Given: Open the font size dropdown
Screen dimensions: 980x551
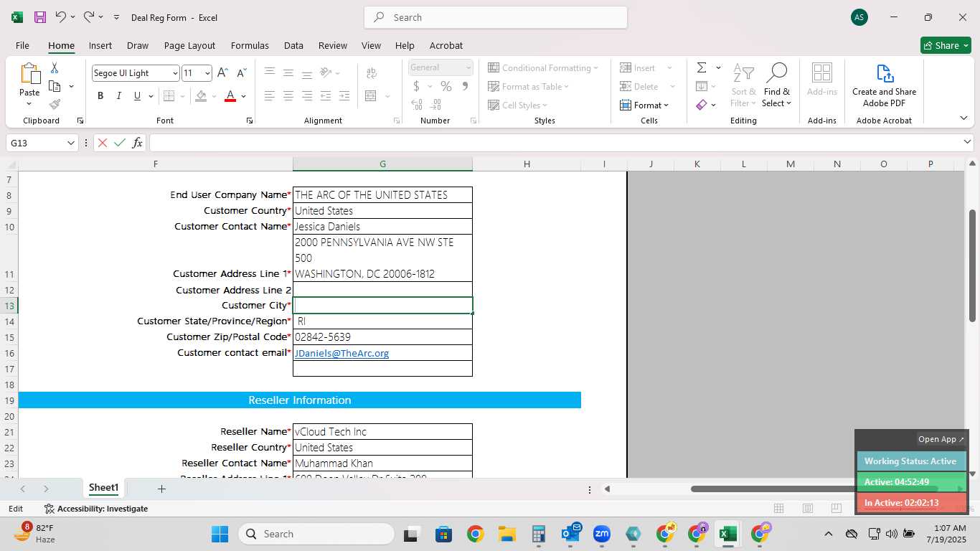Looking at the screenshot, I should coord(207,73).
